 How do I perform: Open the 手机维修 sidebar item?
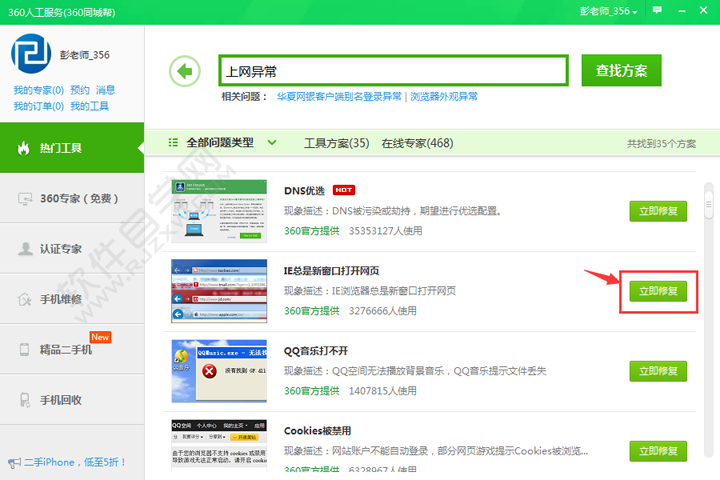pyautogui.click(x=72, y=299)
